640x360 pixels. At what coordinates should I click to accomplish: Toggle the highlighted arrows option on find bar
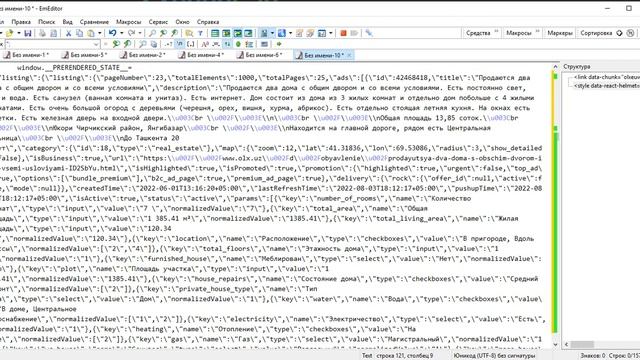click(227, 44)
